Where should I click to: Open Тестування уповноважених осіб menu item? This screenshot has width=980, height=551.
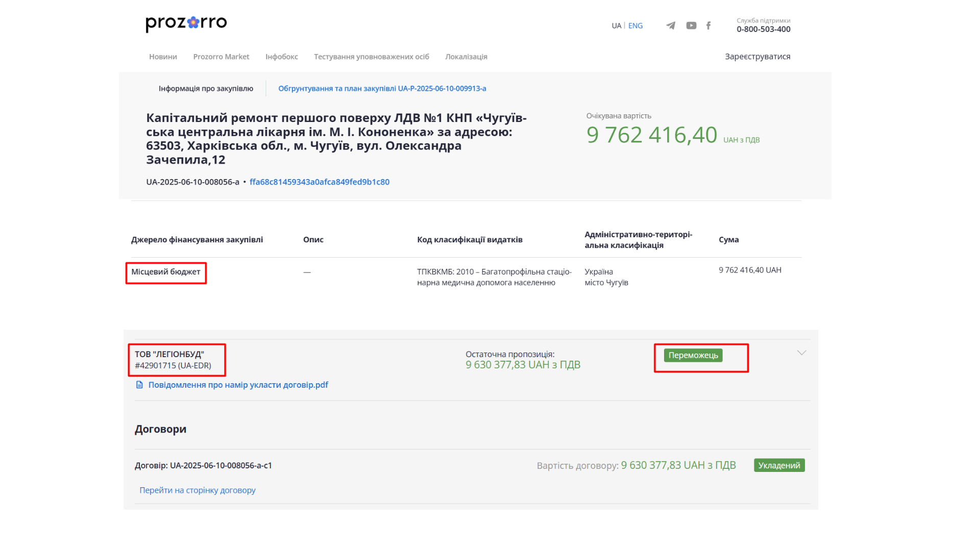click(372, 57)
